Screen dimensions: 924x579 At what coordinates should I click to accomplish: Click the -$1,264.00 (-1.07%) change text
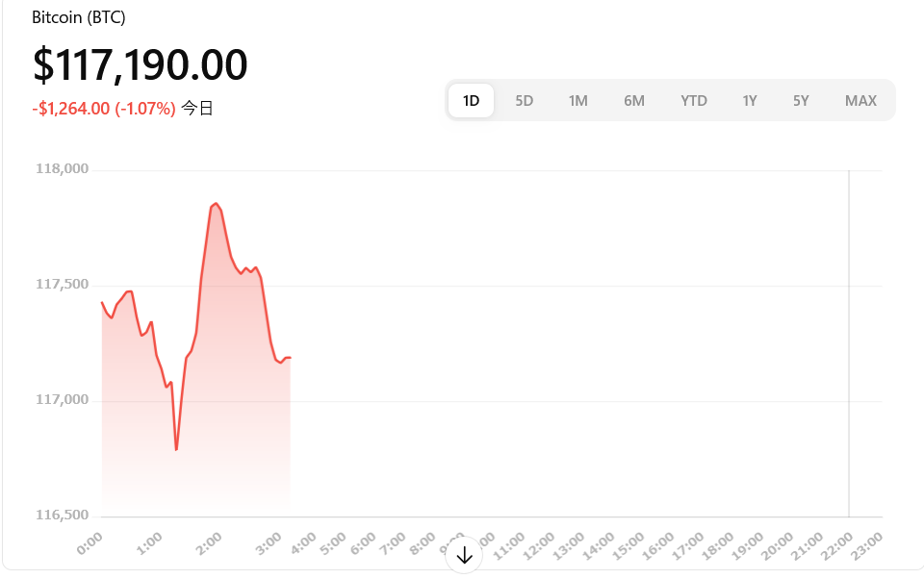[104, 109]
